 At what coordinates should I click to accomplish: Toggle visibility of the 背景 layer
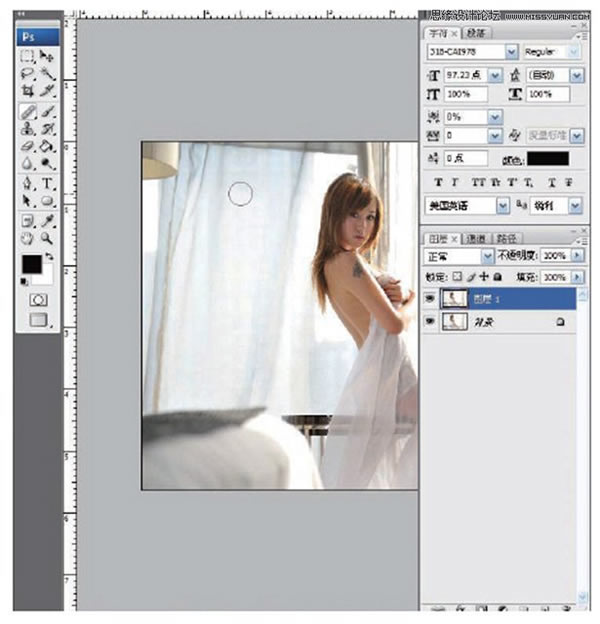click(432, 322)
